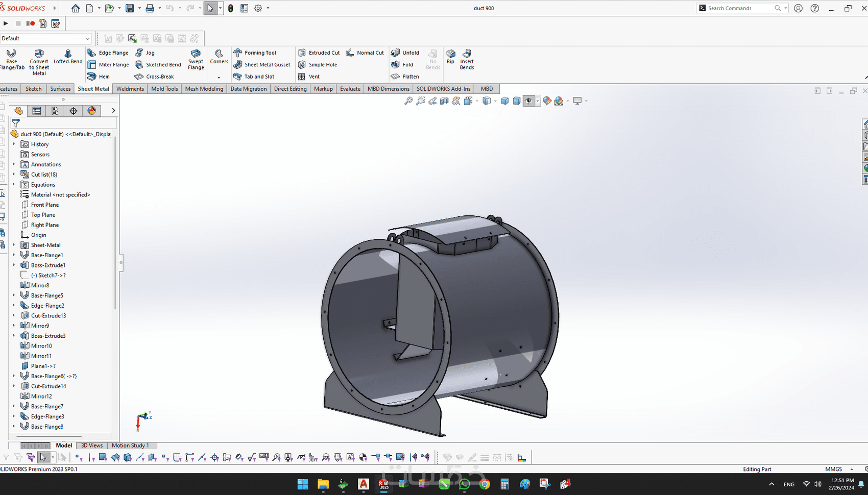Select the Simple Hole tool

pyautogui.click(x=317, y=65)
